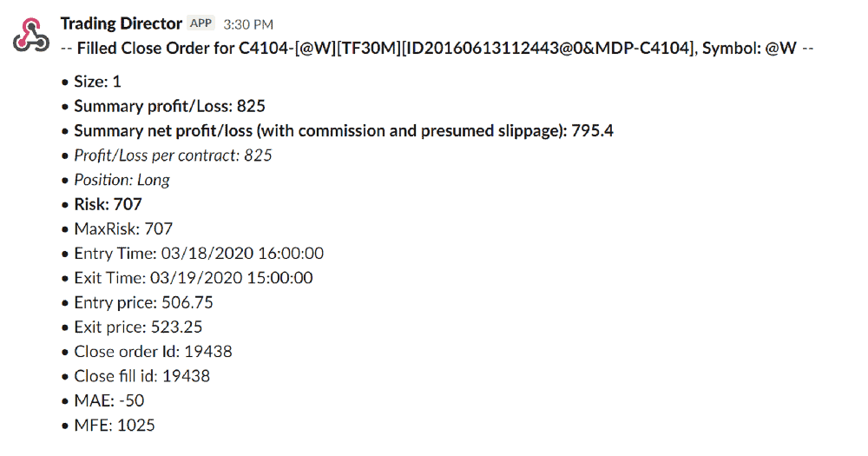Select the Filled Close Order header line
The width and height of the screenshot is (868, 456).
coord(437,49)
